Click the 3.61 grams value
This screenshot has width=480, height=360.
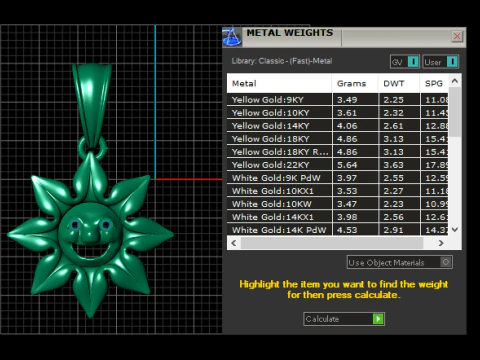click(347, 113)
